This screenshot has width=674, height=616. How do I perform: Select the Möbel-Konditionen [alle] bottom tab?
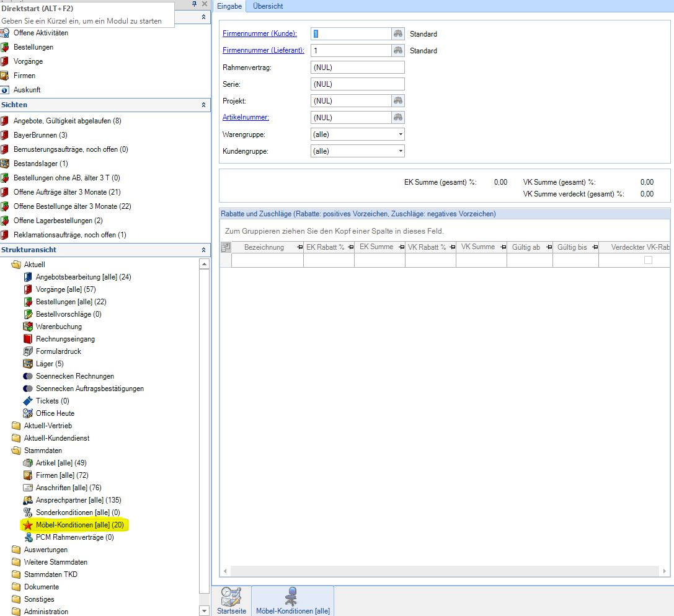[x=293, y=600]
